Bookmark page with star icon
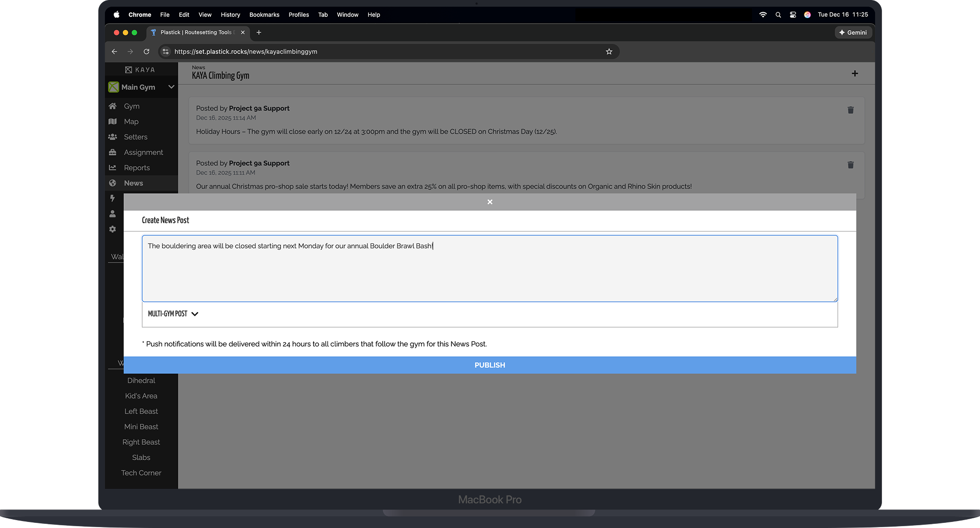This screenshot has height=528, width=980. tap(609, 52)
